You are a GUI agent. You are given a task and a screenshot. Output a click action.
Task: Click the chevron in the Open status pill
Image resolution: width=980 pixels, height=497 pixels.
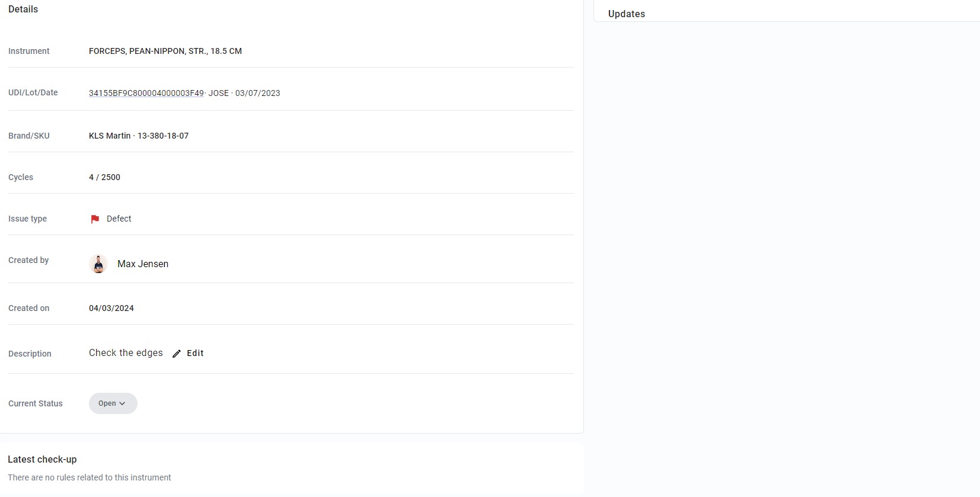click(122, 403)
